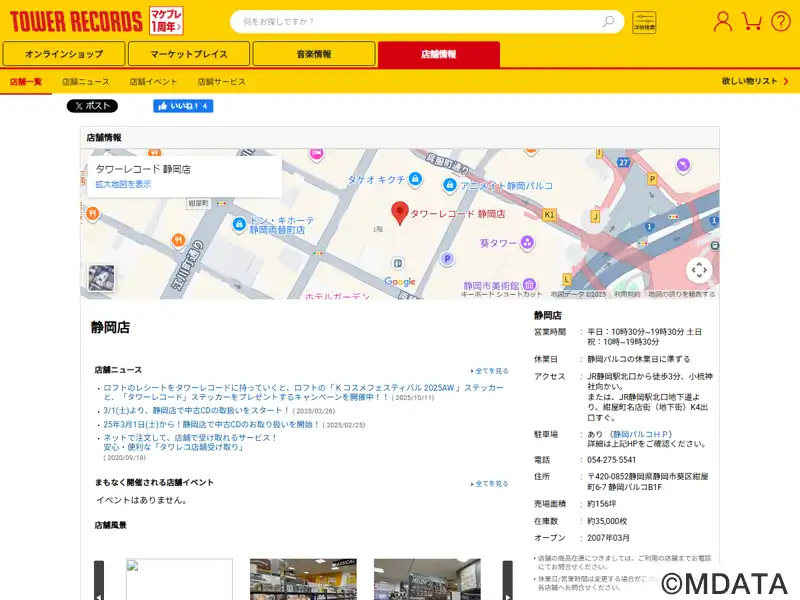800x600 pixels.
Task: Open 店舗サービス submenu item
Action: (221, 82)
